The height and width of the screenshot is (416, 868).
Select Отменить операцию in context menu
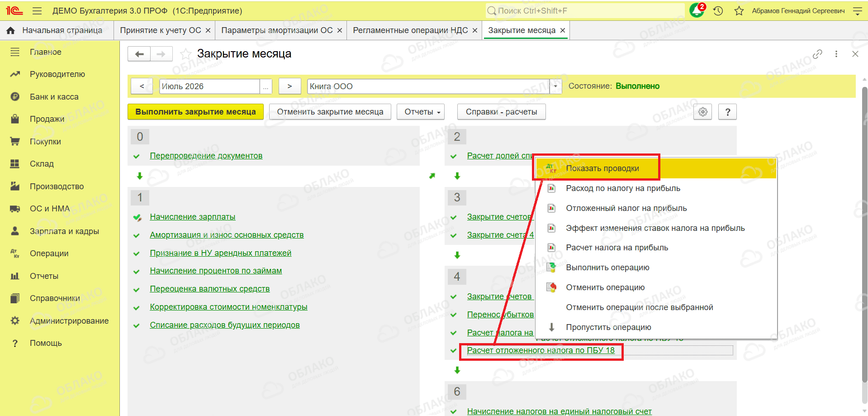(x=656, y=287)
